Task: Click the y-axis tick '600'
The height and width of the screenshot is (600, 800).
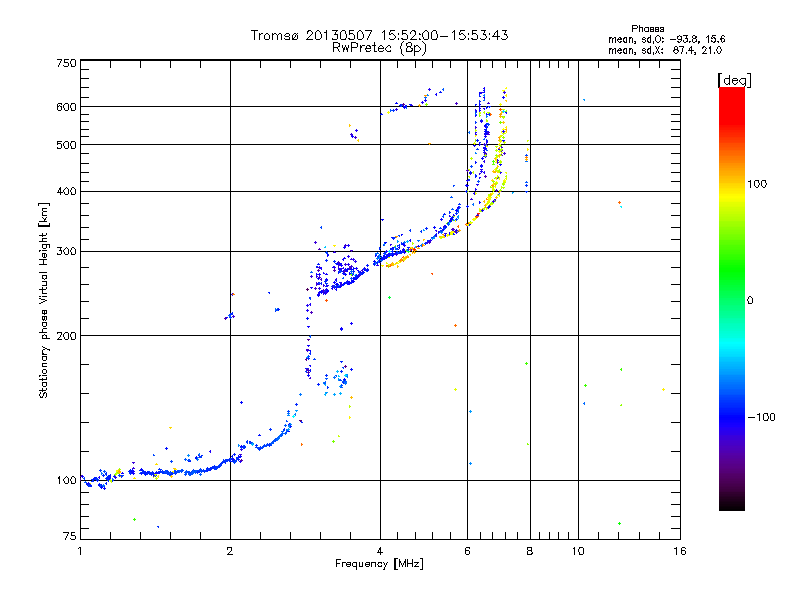Action: click(66, 107)
